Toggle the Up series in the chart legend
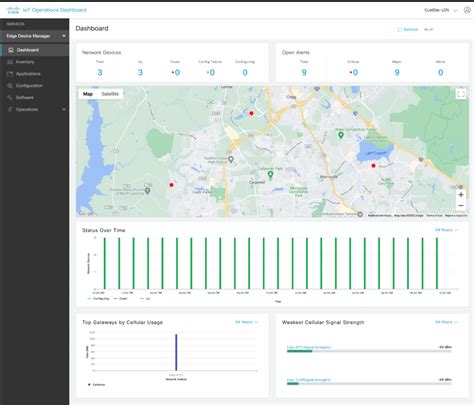Screen dimensions: 474x405 coord(145,299)
